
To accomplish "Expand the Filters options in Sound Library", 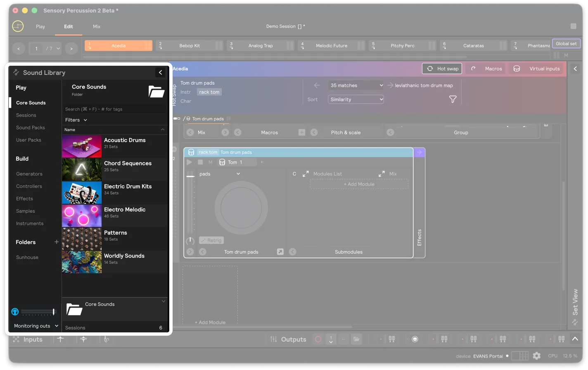I will tap(76, 120).
